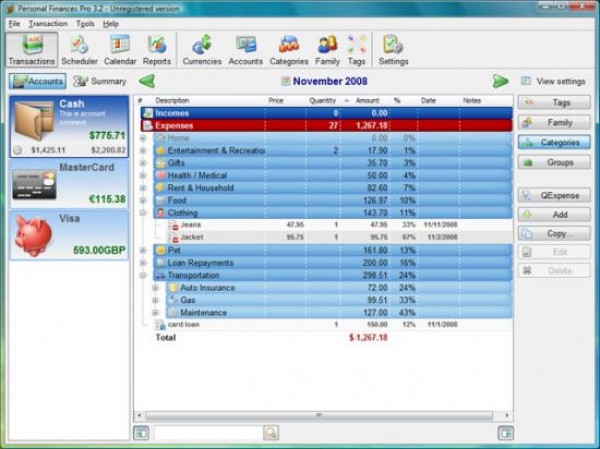Click the calendar icon beside November 2008

(x=285, y=81)
